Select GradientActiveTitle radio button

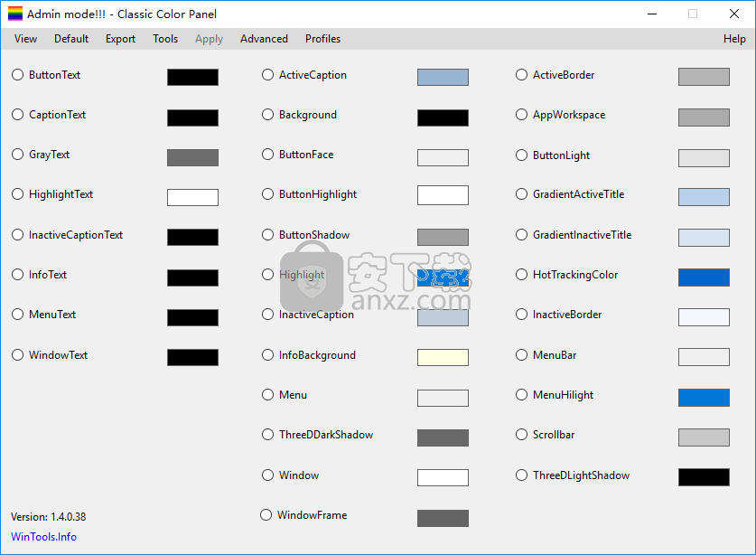[521, 194]
